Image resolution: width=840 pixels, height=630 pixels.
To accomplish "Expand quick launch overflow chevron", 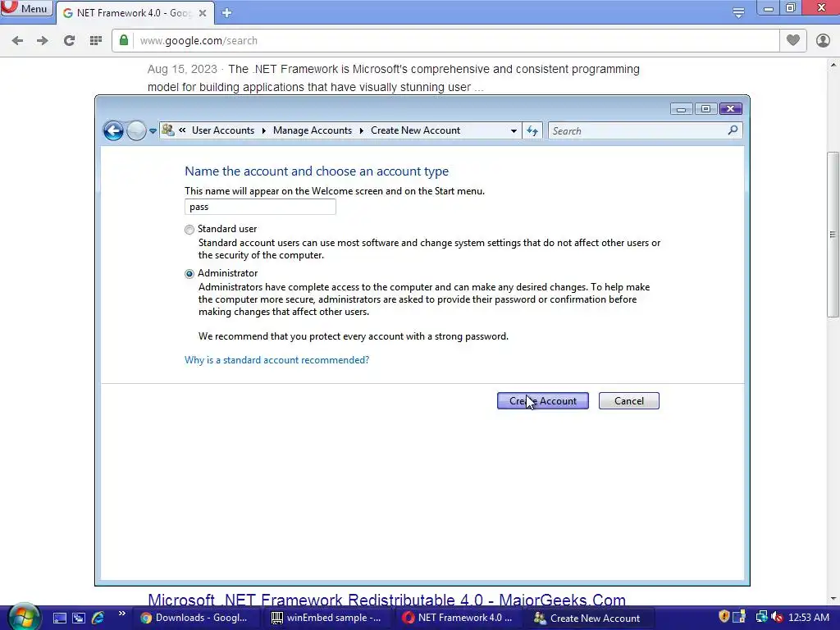I will click(x=121, y=614).
